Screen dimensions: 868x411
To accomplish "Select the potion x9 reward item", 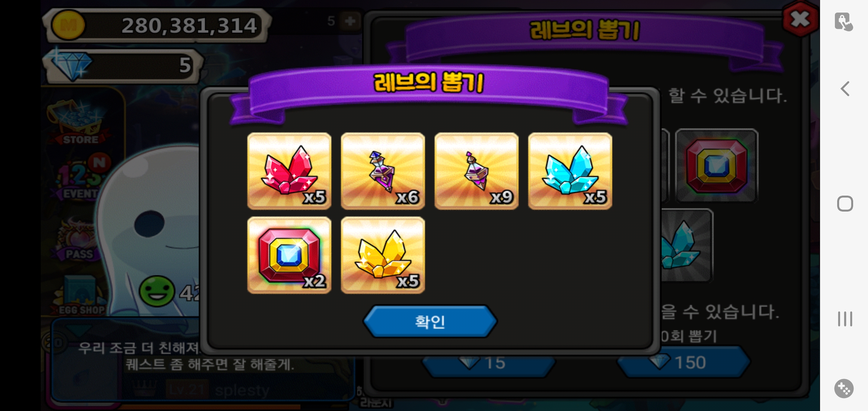I will tap(477, 171).
